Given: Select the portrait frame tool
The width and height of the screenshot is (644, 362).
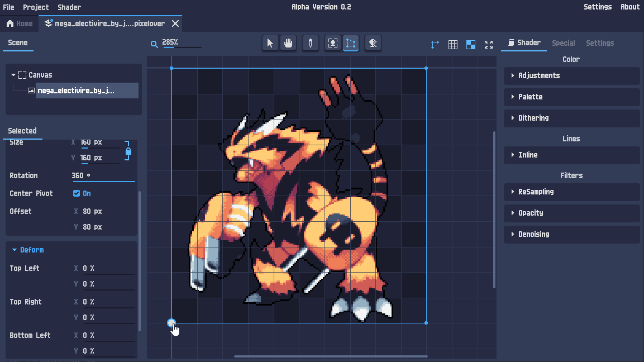Looking at the screenshot, I should pos(333,43).
